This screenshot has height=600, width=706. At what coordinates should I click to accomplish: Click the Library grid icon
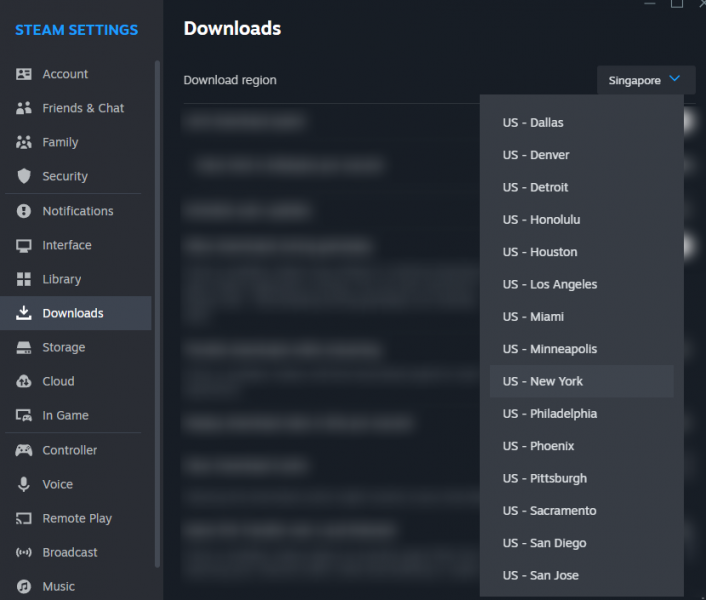pyautogui.click(x=23, y=279)
